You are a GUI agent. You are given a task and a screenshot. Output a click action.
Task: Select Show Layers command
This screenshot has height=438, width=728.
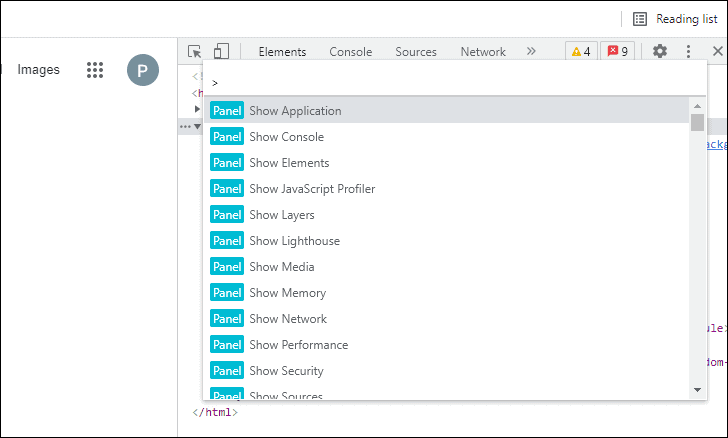(447, 215)
